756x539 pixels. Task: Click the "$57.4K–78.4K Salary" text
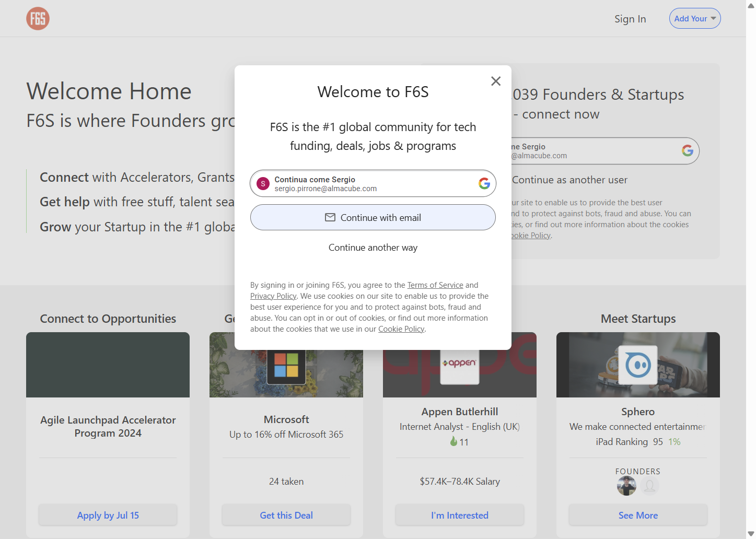pos(460,482)
